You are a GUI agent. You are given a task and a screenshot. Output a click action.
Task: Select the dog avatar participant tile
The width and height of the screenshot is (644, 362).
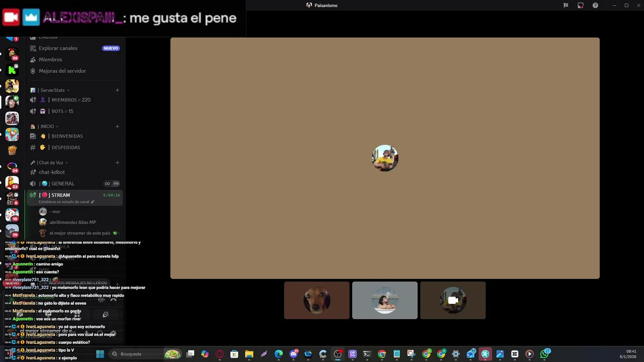317,300
